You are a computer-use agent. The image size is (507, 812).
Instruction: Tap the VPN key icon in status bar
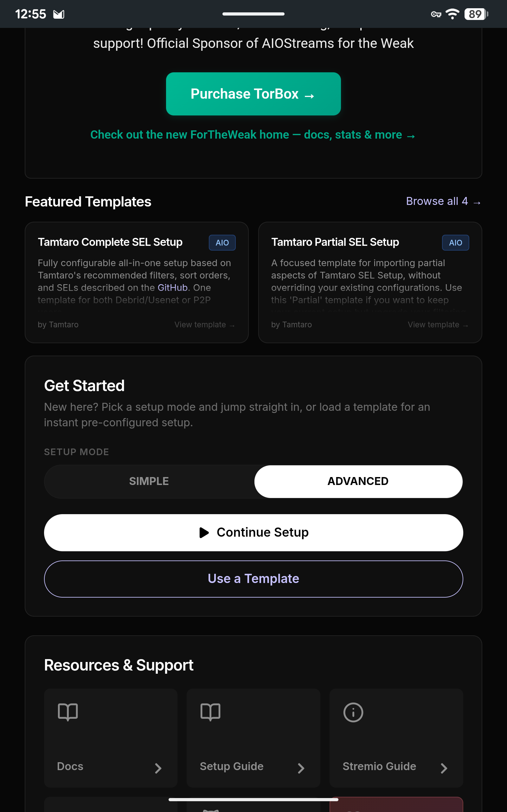[x=436, y=14]
